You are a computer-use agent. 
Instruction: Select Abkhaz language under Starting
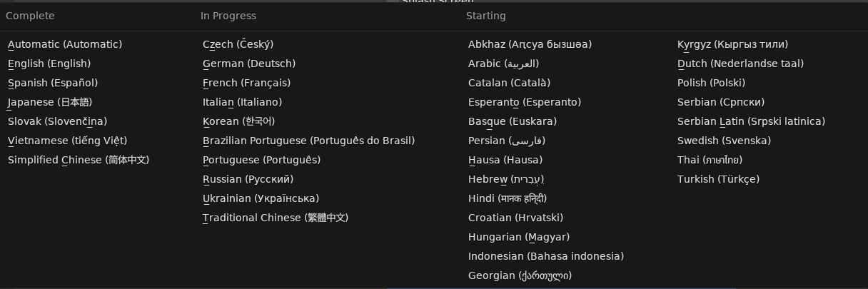[x=530, y=44]
